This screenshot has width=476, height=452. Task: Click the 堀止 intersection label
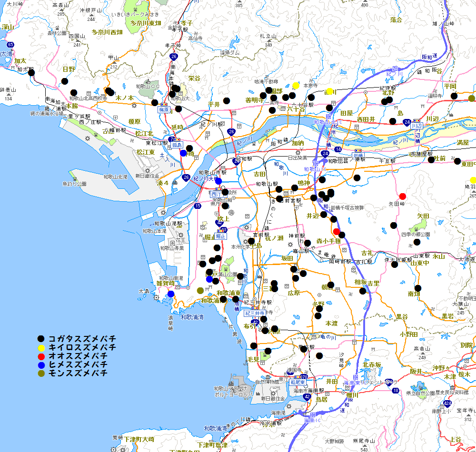pyautogui.click(x=220, y=236)
